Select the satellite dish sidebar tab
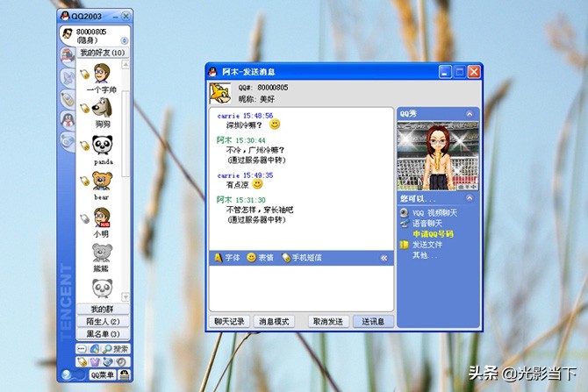Image resolution: width=588 pixels, height=392 pixels. tap(68, 78)
